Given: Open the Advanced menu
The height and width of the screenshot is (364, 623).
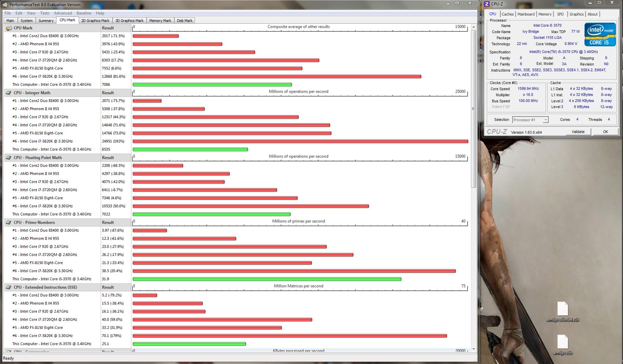Looking at the screenshot, I should pyautogui.click(x=63, y=13).
